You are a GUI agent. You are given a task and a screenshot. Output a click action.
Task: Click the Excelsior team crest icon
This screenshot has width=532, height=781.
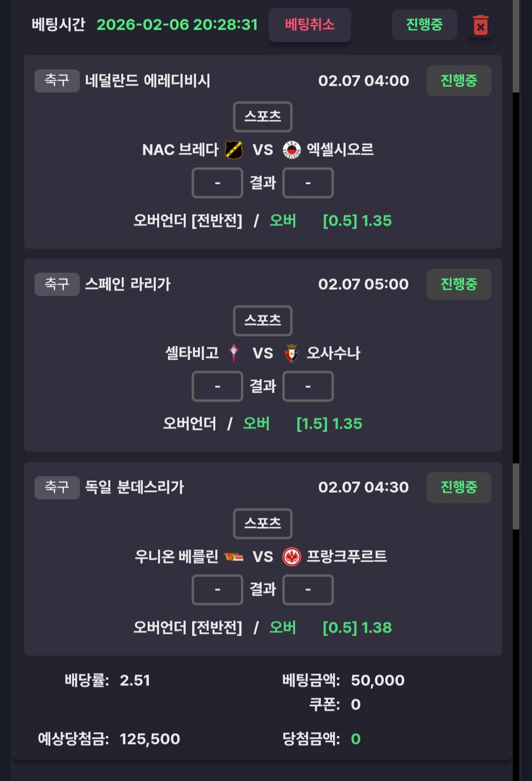point(292,150)
